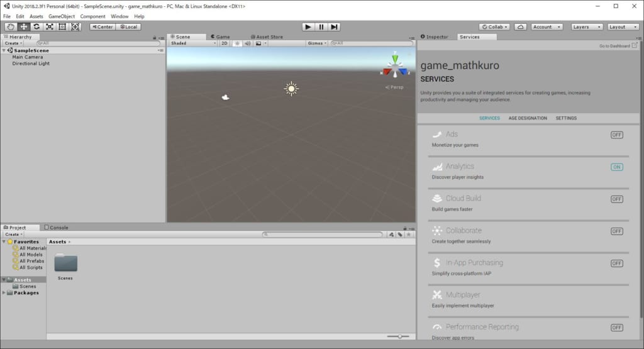
Task: Toggle the Analytics ON switch
Action: pos(616,167)
